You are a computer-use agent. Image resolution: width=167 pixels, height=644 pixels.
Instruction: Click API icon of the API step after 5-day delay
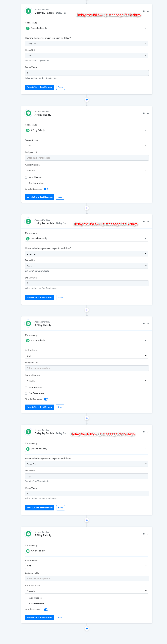pos(29,534)
